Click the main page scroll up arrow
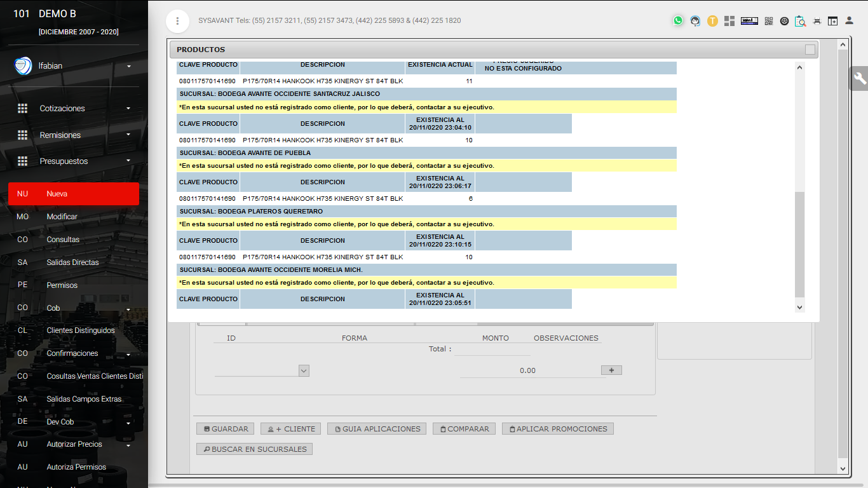Image resolution: width=868 pixels, height=488 pixels. (843, 45)
